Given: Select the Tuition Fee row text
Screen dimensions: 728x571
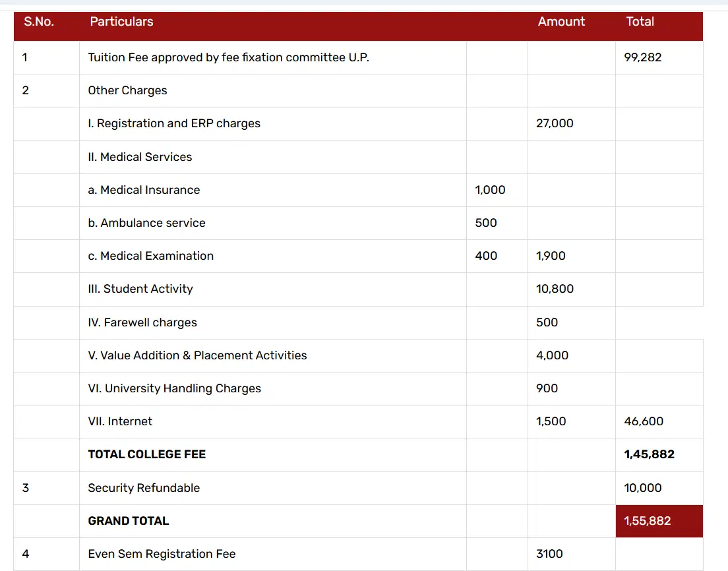Looking at the screenshot, I should coord(228,57).
